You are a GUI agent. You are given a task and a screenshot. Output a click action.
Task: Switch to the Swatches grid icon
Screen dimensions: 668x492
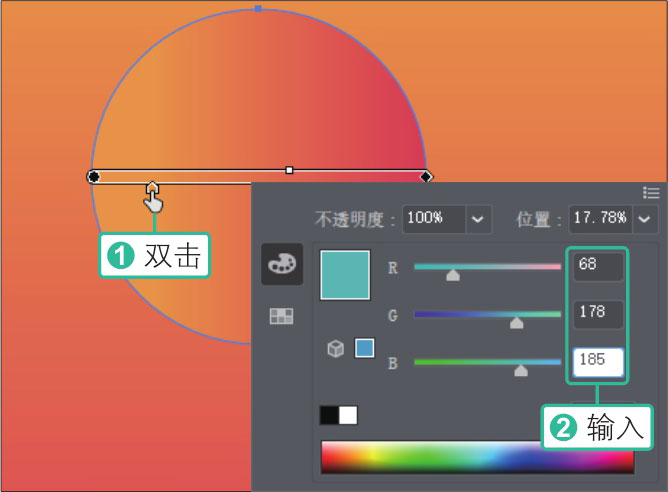(282, 316)
